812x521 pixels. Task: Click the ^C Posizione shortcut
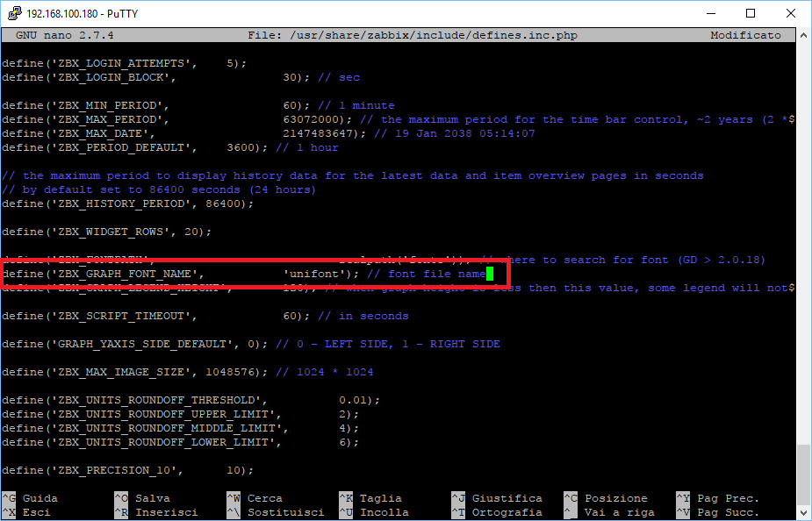606,498
